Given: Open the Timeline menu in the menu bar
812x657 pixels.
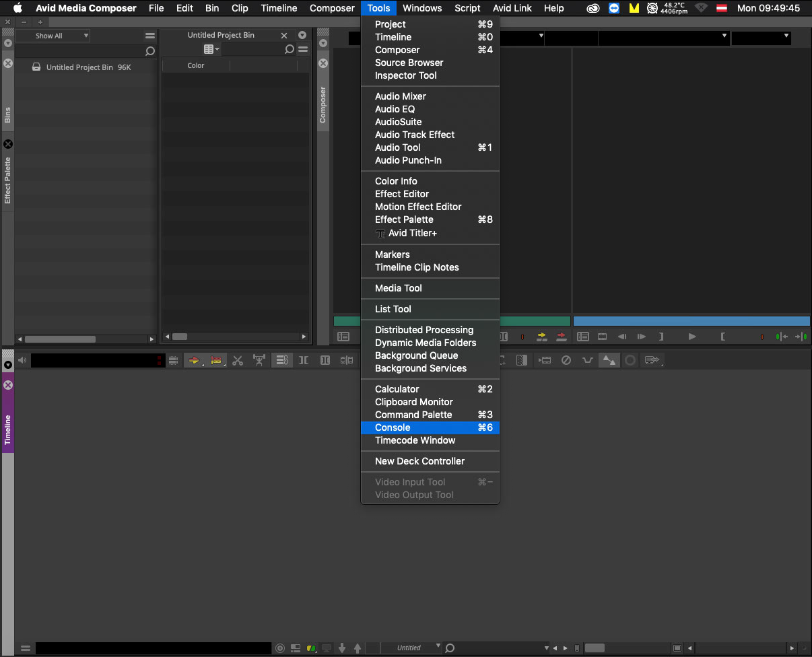Looking at the screenshot, I should (279, 8).
